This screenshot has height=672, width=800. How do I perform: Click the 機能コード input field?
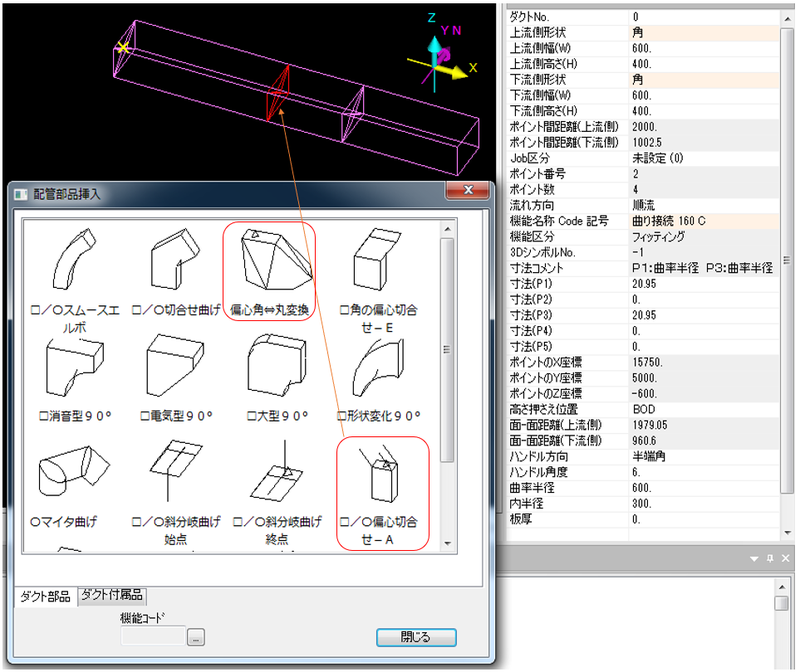pyautogui.click(x=153, y=636)
